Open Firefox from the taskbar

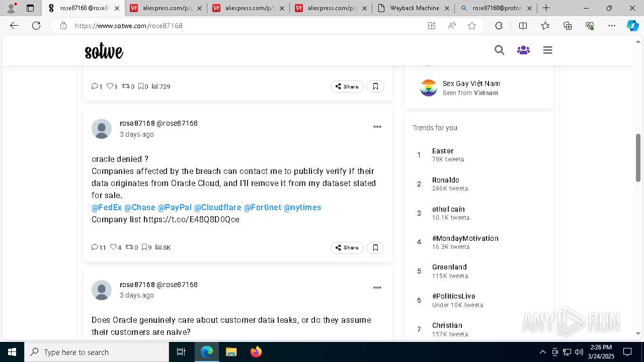click(x=256, y=352)
